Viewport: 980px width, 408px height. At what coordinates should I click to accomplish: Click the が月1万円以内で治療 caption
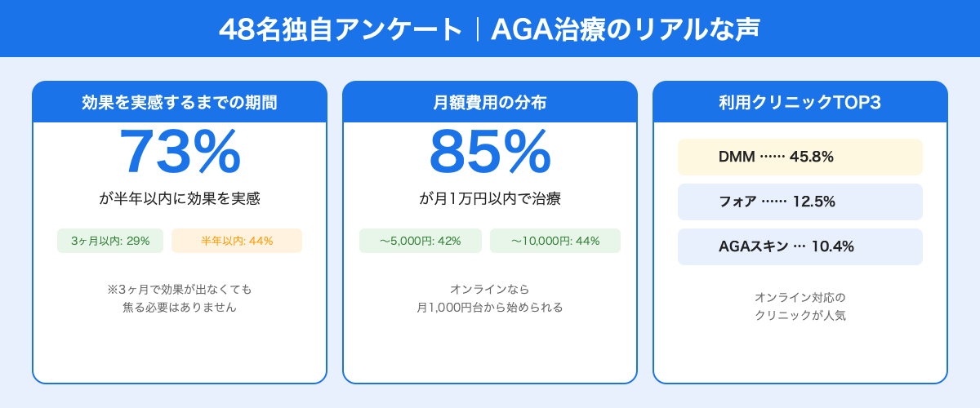(x=490, y=198)
